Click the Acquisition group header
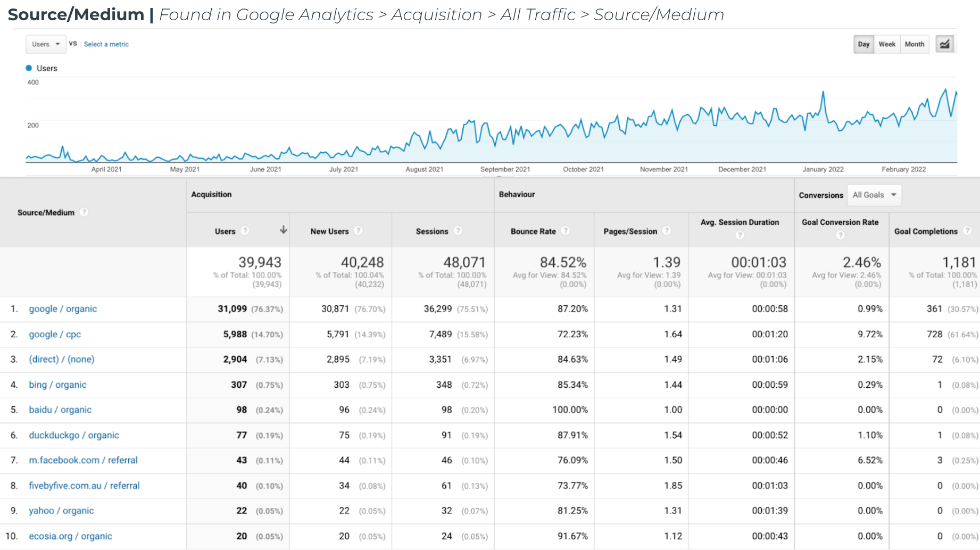The width and height of the screenshot is (980, 550). click(211, 195)
